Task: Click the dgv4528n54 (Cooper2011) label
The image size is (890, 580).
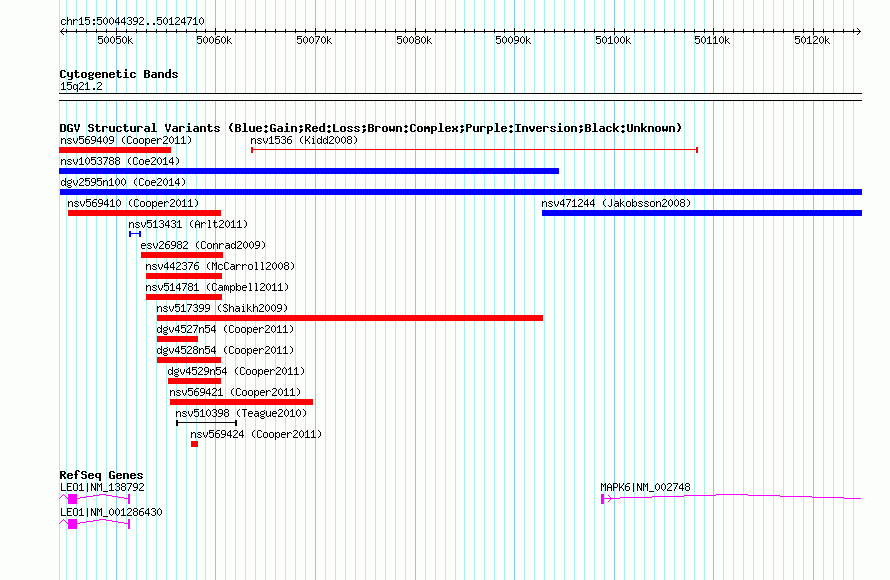Action: coord(225,350)
